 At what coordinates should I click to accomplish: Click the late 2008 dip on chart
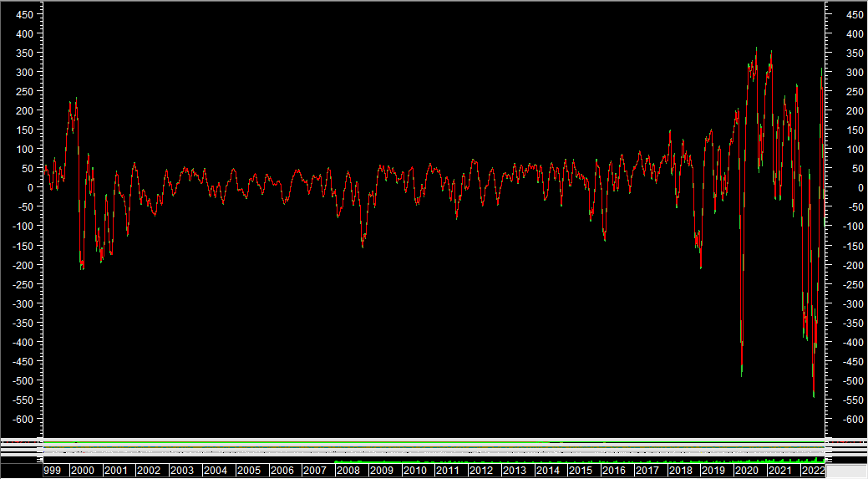click(x=363, y=246)
